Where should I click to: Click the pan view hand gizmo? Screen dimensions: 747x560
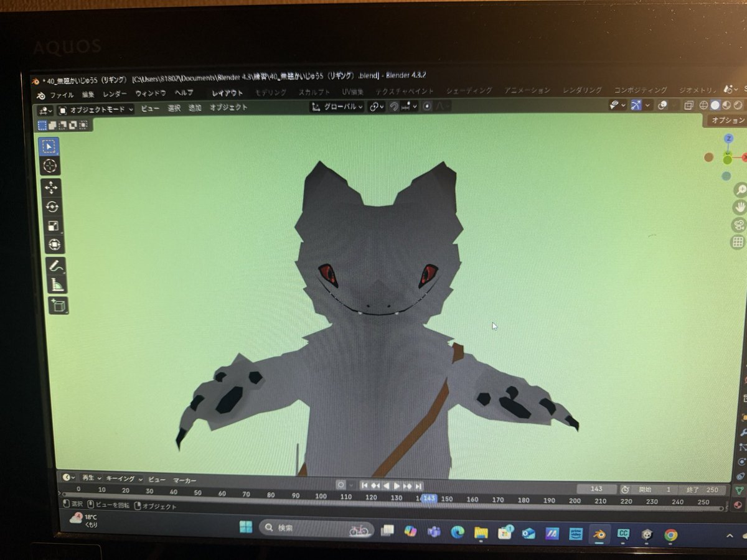740,207
